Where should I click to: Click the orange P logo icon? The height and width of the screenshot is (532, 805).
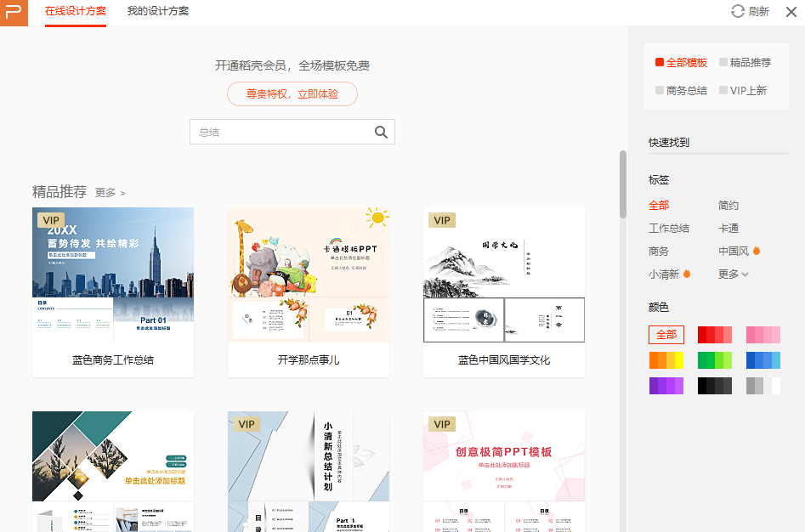(x=14, y=13)
